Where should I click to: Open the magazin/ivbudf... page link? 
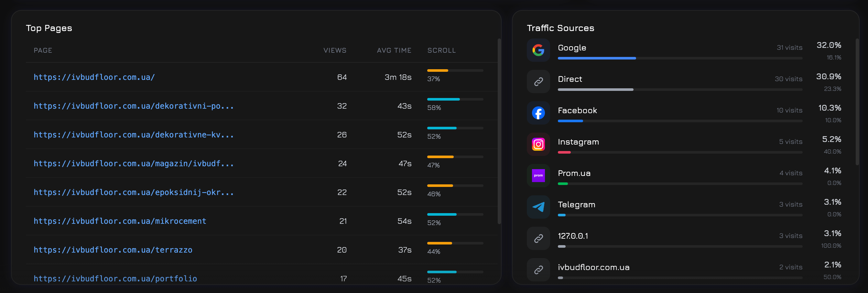[134, 164]
